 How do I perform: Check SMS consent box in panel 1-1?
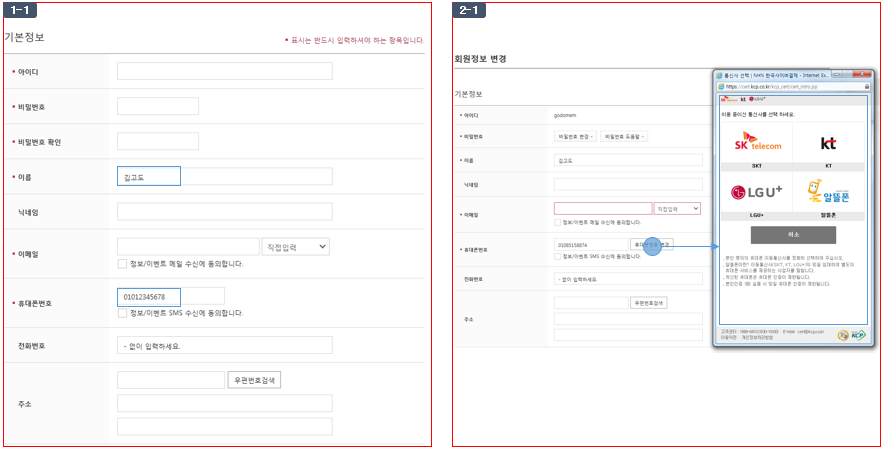[122, 313]
